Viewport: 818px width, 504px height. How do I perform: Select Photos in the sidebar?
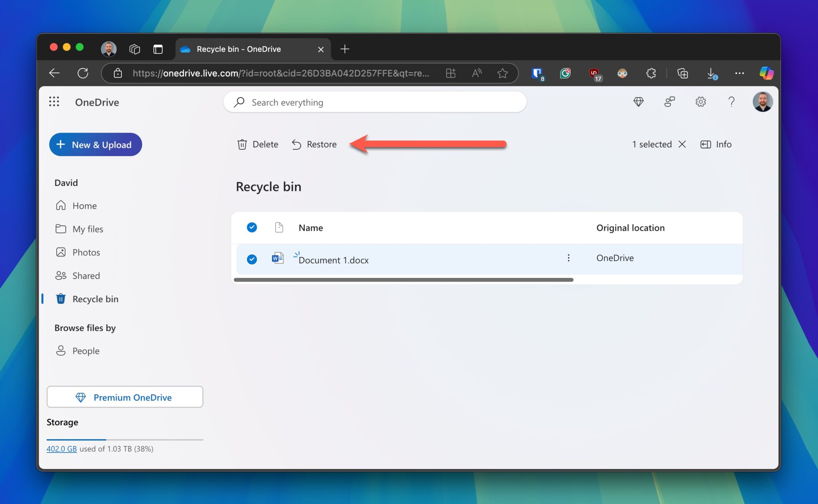pos(86,252)
